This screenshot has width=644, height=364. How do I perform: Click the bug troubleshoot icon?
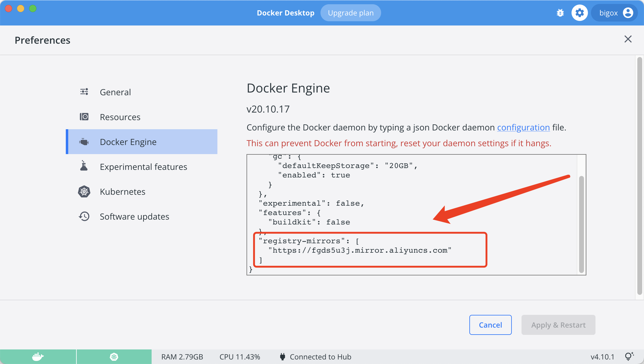(x=560, y=13)
